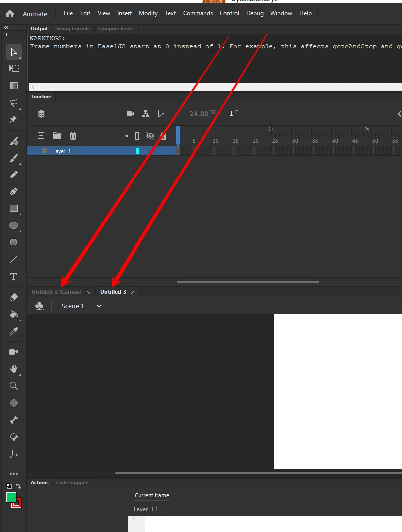
Task: Select the 3D Rotation tool
Action: coord(14,403)
